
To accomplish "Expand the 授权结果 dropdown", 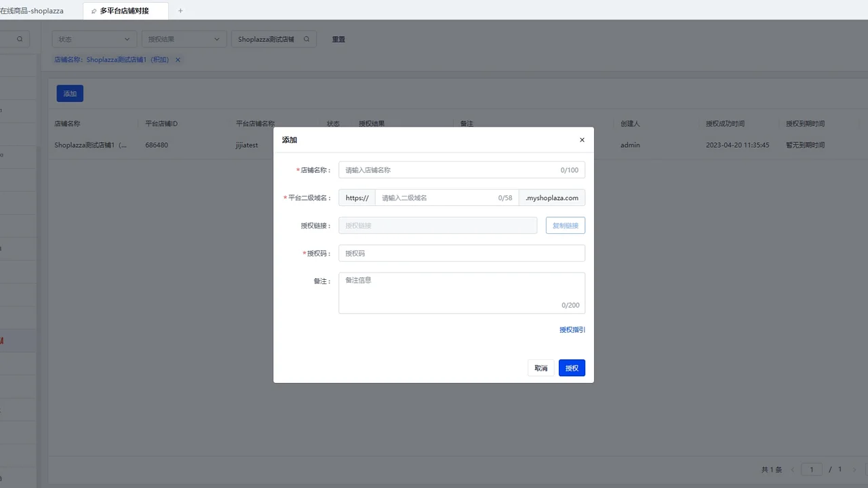I will [x=184, y=39].
